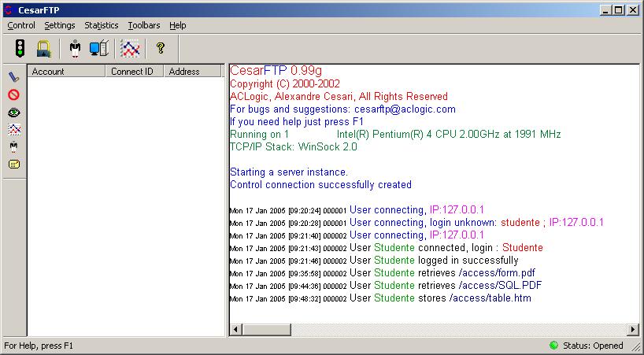644x355 pixels.
Task: Click 'User Studente logged in successfully' log line
Action: (374, 261)
